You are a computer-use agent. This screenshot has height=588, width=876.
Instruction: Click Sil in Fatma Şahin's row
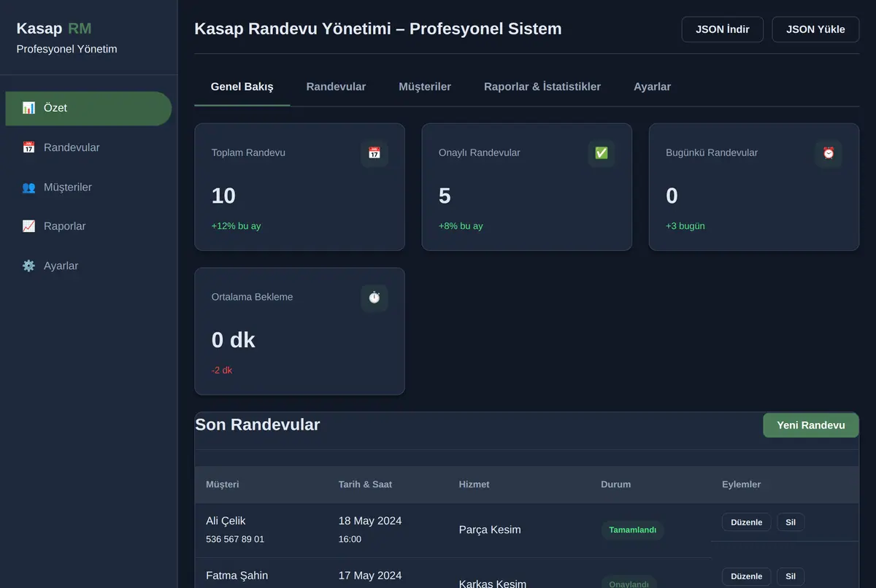tap(791, 576)
